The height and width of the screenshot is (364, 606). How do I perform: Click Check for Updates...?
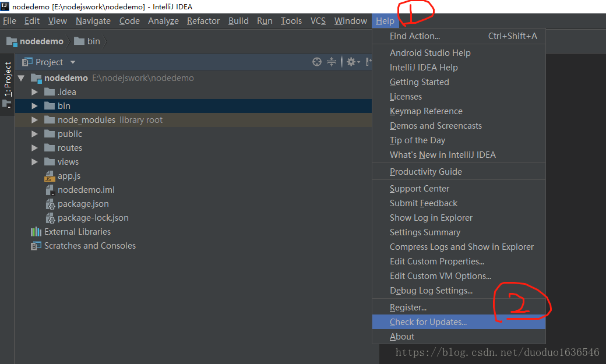coord(459,322)
